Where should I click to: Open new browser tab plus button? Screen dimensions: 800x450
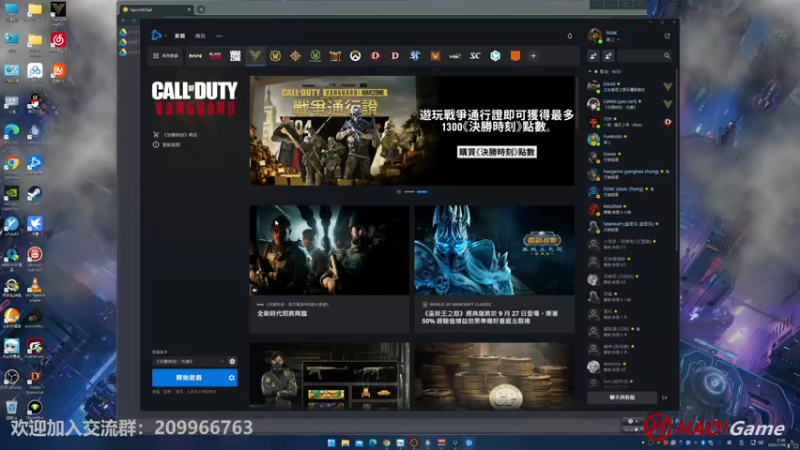[x=201, y=9]
